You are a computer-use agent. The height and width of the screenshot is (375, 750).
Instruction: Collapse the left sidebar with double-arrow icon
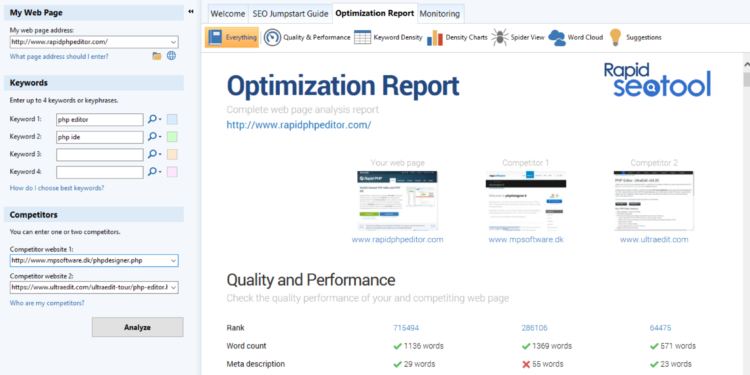[191, 12]
